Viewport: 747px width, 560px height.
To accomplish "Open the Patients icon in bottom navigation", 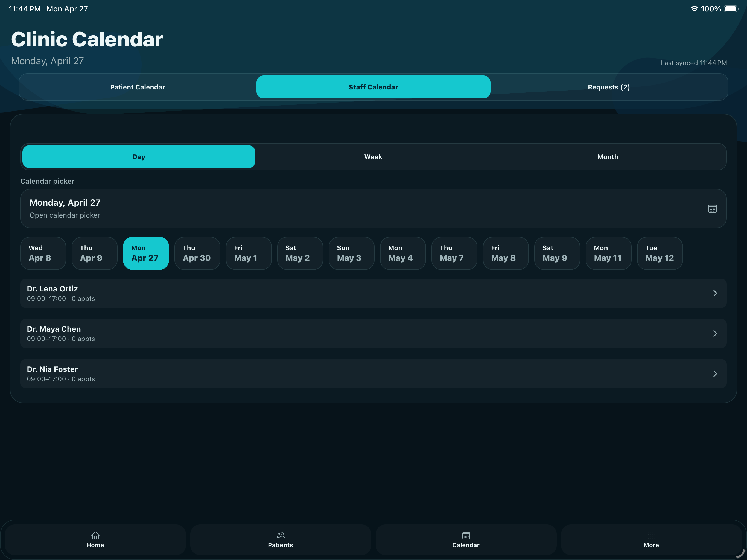I will tap(280, 539).
